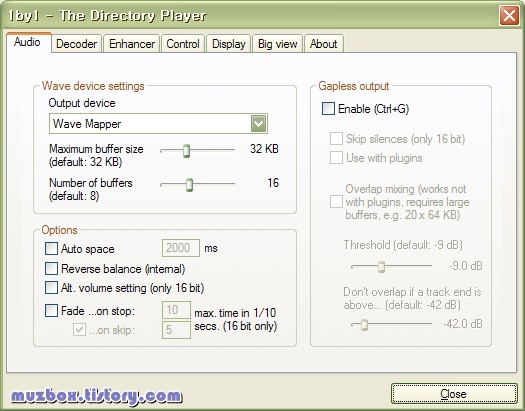Select the Control tab
Image resolution: width=525 pixels, height=411 pixels.
[x=183, y=44]
